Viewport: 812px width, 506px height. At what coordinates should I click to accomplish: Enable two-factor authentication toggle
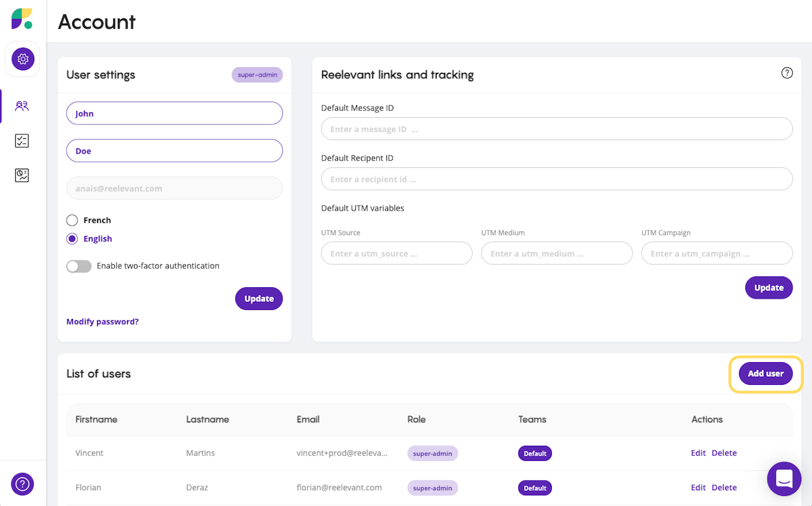tap(79, 266)
